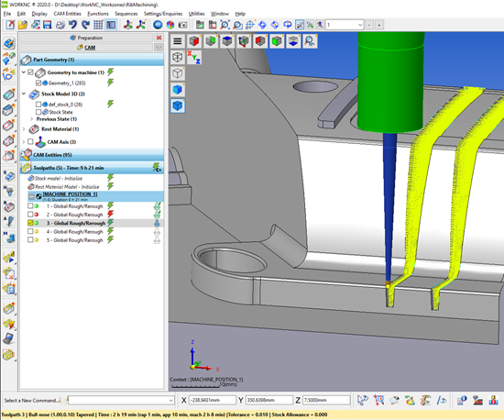Check toolpath 5 Global Rough/Rerough checkbox

click(x=30, y=239)
